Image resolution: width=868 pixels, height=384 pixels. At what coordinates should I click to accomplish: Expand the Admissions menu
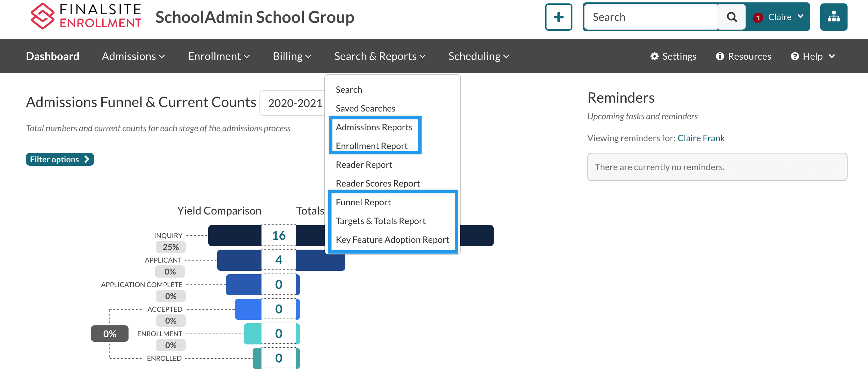pyautogui.click(x=133, y=56)
